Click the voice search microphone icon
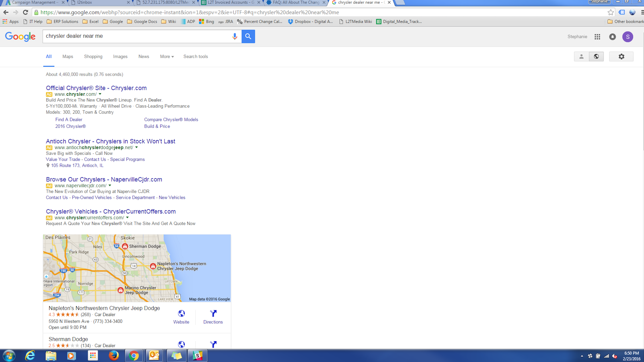 234,36
